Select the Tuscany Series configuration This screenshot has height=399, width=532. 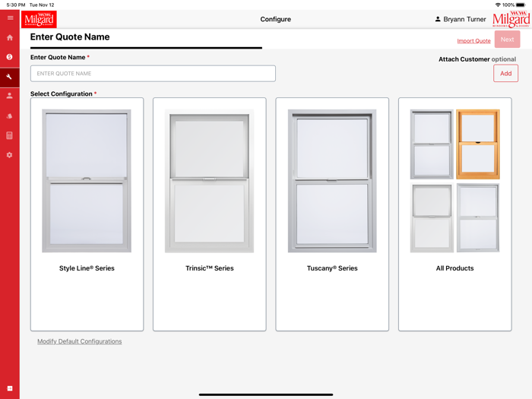[332, 214]
